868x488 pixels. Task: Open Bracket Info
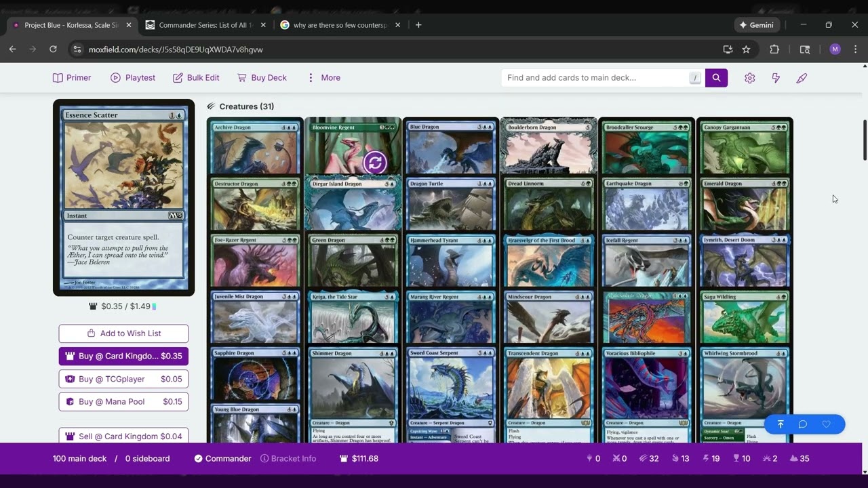point(288,459)
